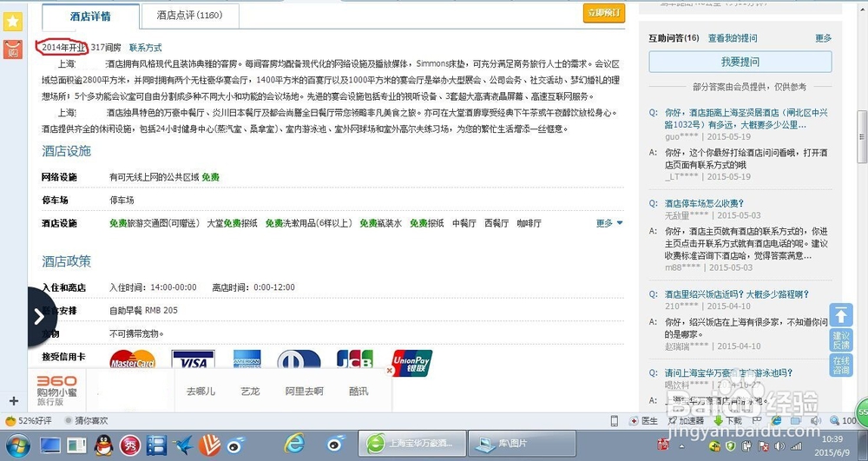Open the blue film-strip taskbar icon
Image resolution: width=868 pixels, height=461 pixels.
click(x=156, y=445)
